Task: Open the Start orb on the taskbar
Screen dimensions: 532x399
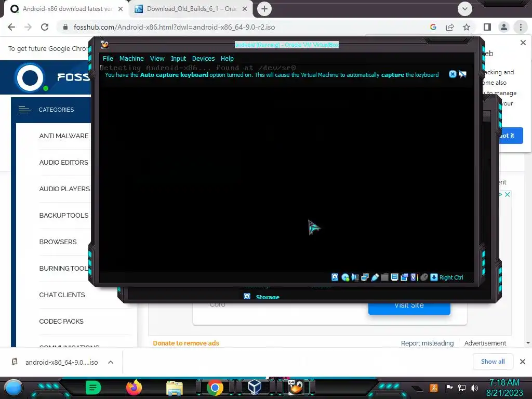Action: coord(14,388)
